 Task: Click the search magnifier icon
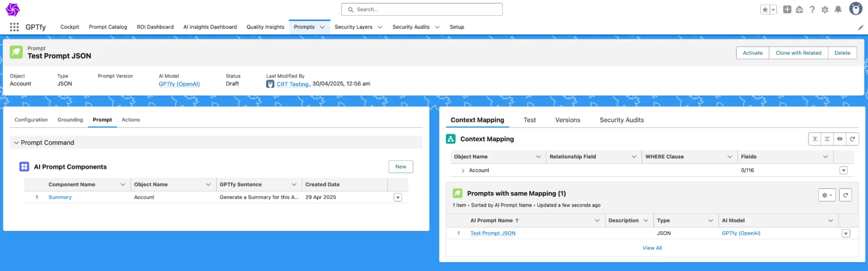[x=351, y=10]
